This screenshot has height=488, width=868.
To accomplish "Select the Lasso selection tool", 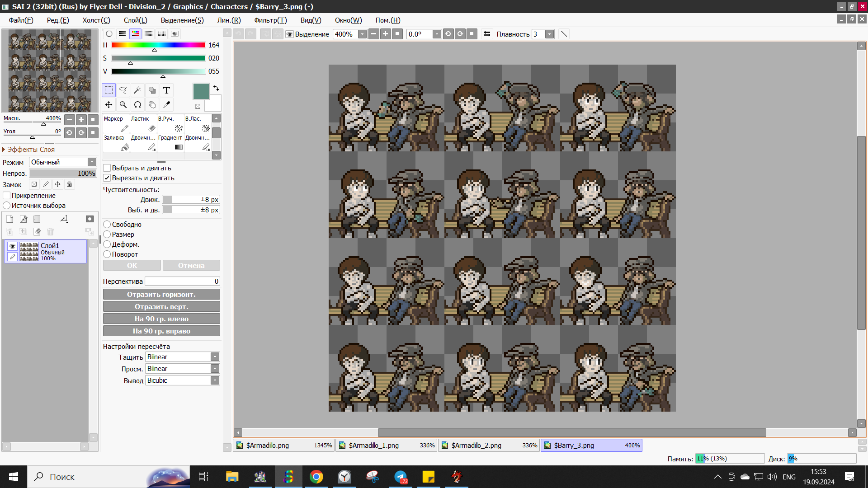I will pyautogui.click(x=123, y=90).
